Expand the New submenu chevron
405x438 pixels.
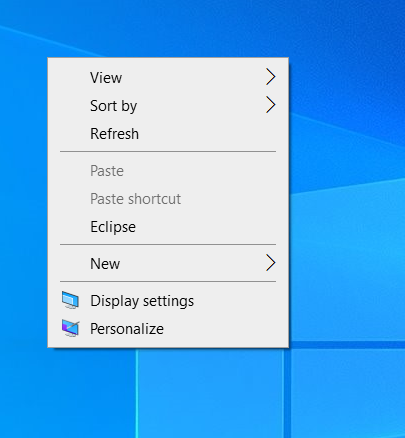271,263
